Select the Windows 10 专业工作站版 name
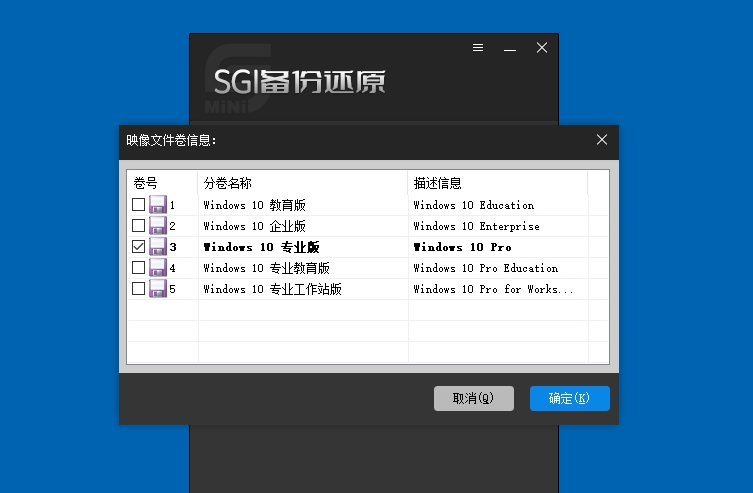Viewport: 753px width, 493px height. pos(272,289)
